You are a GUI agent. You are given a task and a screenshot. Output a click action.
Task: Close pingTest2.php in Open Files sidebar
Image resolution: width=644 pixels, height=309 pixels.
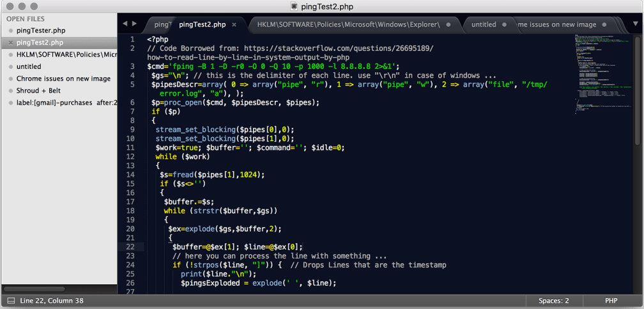[11, 43]
